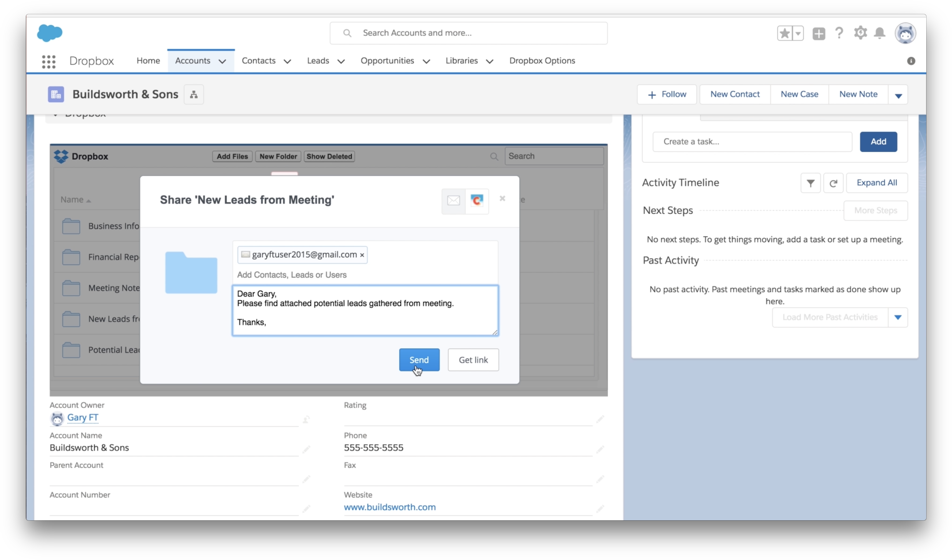Open the www.buildsworth.com website link

[x=390, y=507]
